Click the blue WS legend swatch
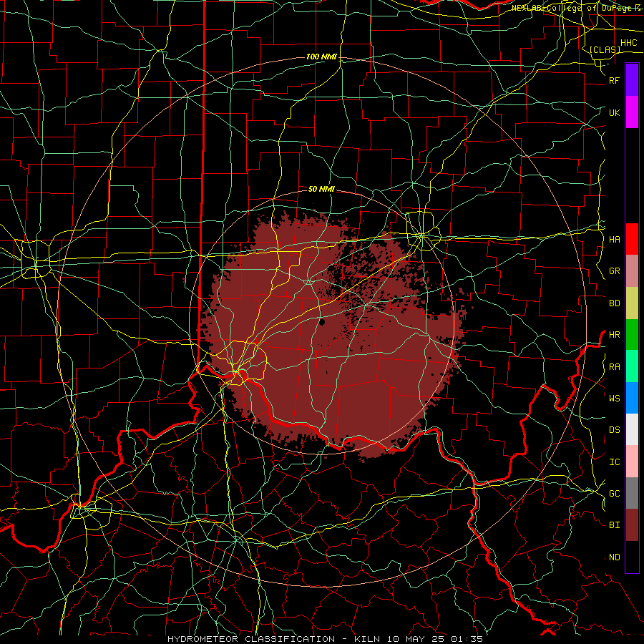644x644 pixels. tap(632, 398)
